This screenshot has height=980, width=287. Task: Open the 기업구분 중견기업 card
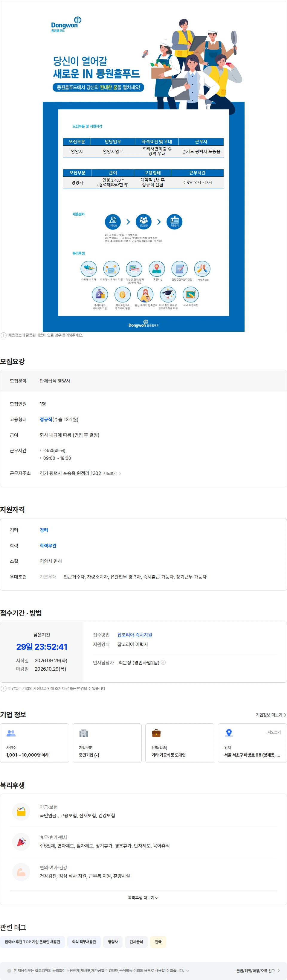[x=107, y=743]
